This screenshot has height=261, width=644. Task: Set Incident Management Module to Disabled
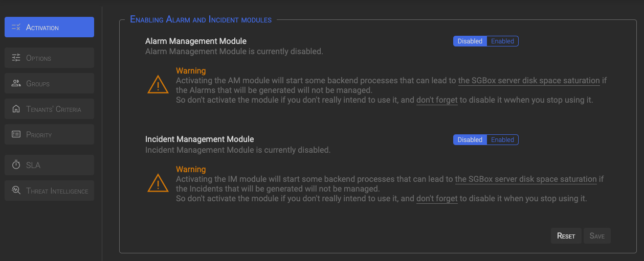470,140
